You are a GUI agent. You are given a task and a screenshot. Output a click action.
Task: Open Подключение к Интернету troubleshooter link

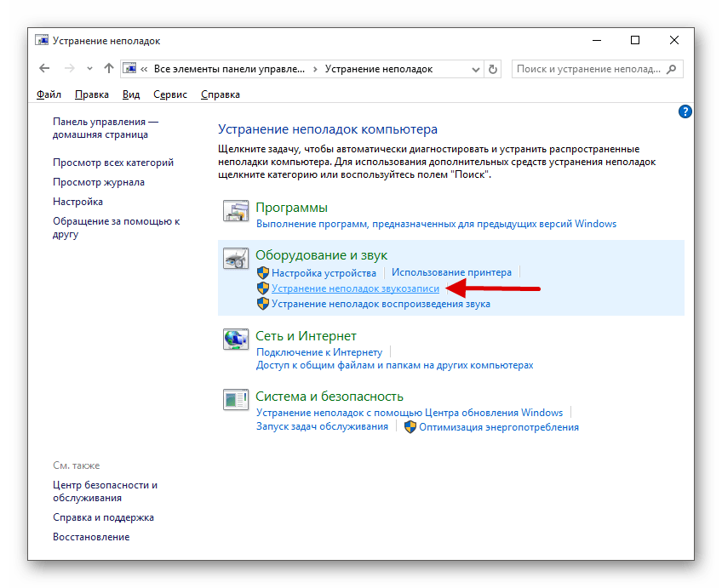click(x=319, y=351)
